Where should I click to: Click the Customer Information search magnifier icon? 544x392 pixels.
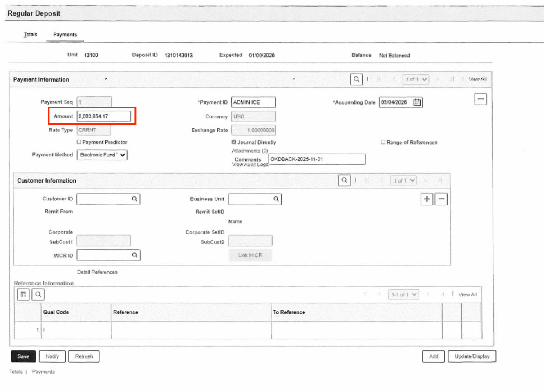[x=345, y=180]
